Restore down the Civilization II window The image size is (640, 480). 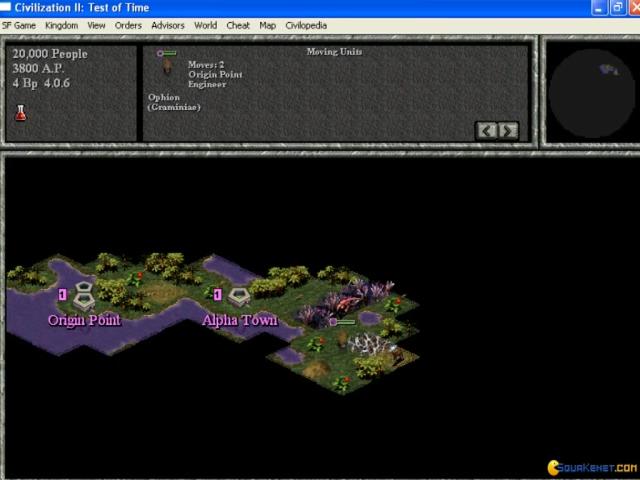point(618,7)
